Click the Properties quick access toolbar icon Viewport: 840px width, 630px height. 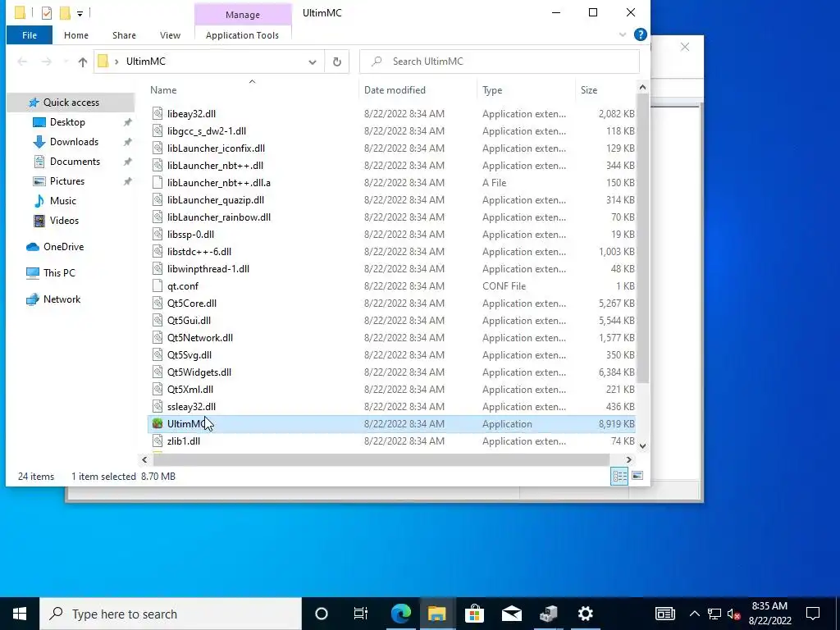(x=47, y=12)
